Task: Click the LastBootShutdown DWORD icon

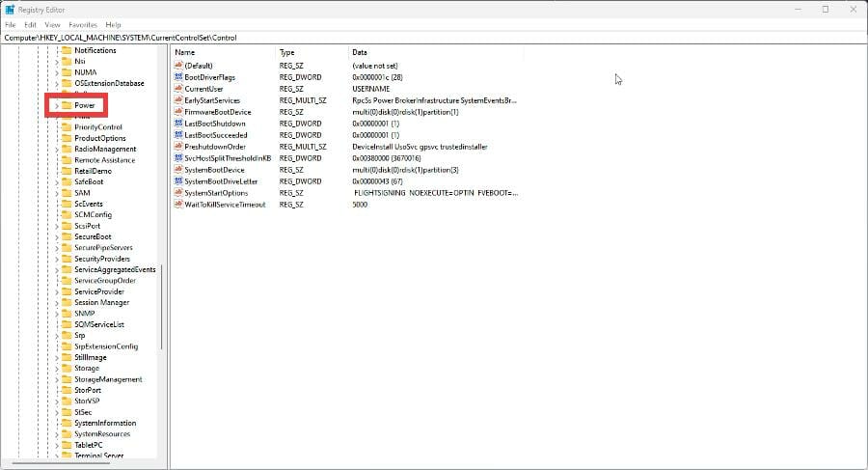Action: (178, 124)
